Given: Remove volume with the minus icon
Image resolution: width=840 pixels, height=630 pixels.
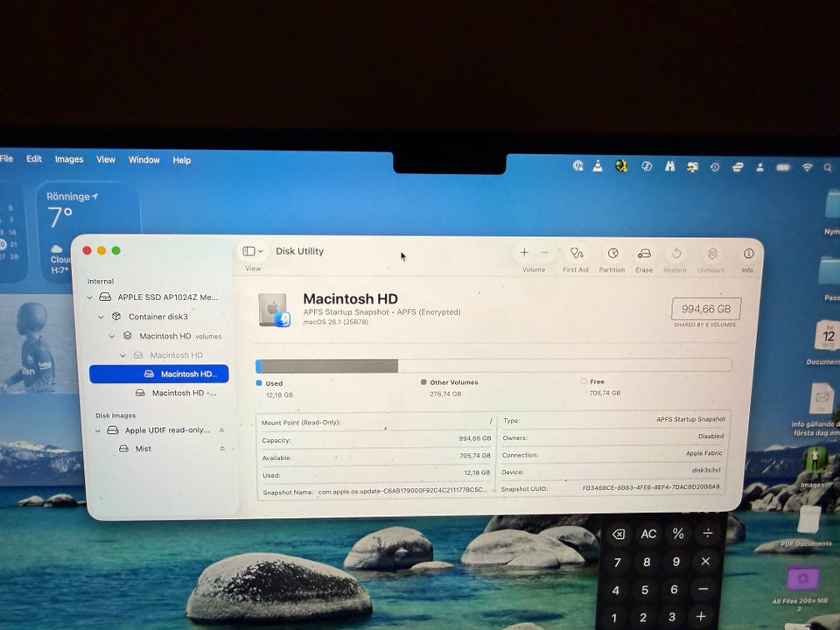Looking at the screenshot, I should click(x=544, y=253).
